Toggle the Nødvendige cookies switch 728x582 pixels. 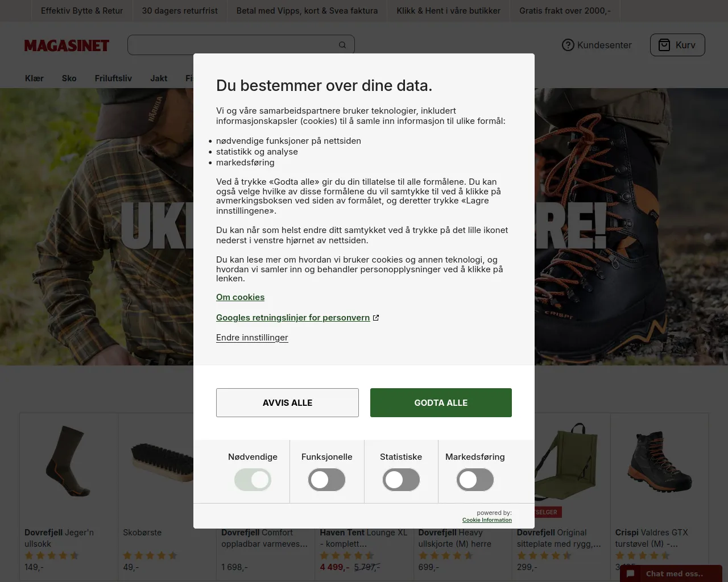[253, 480]
